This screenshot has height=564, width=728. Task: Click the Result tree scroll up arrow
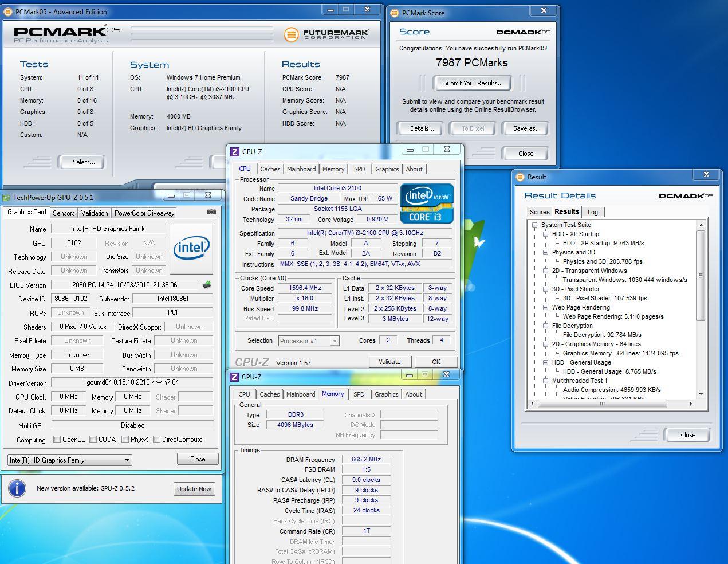(x=701, y=225)
